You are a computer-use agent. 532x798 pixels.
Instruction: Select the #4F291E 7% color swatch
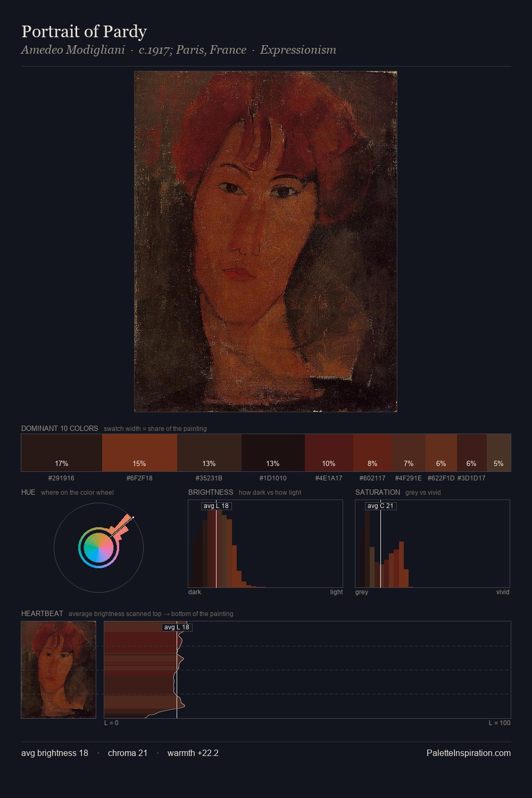[409, 453]
